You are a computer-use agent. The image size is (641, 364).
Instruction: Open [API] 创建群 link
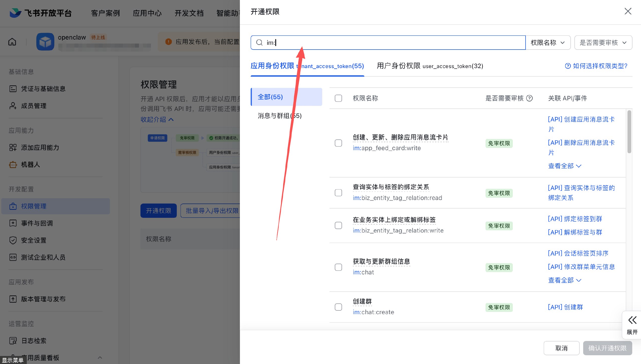(565, 307)
